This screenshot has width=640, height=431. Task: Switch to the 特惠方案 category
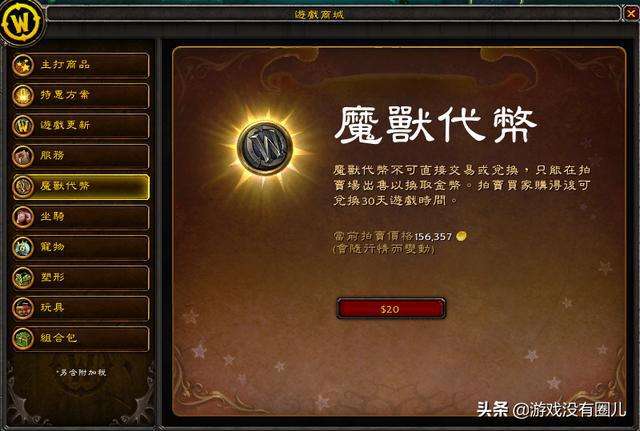pos(81,96)
